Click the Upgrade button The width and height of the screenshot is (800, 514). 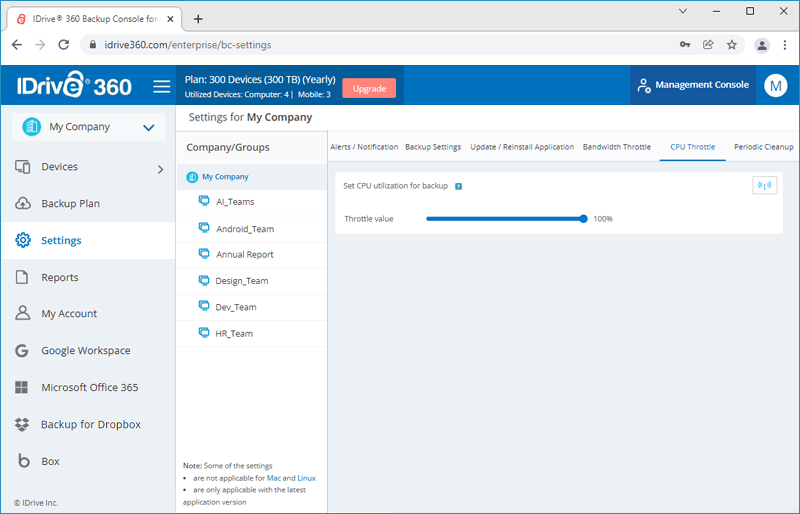[369, 88]
